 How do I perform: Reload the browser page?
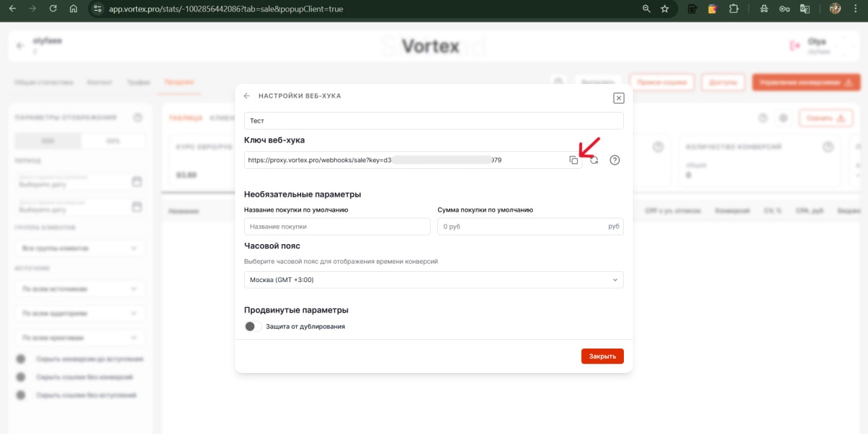pyautogui.click(x=53, y=9)
